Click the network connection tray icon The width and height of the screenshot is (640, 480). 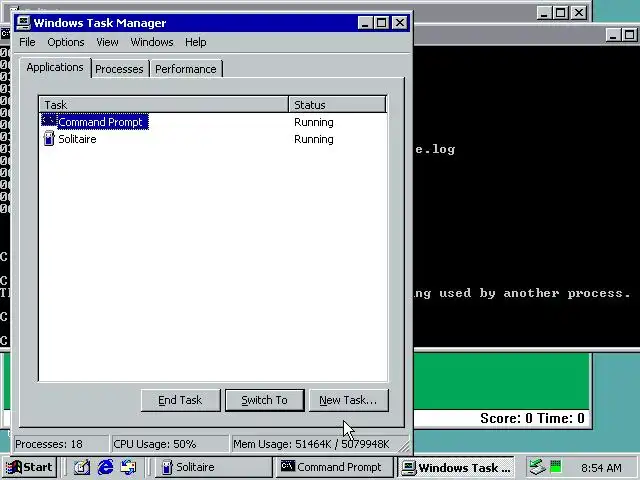pyautogui.click(x=537, y=467)
